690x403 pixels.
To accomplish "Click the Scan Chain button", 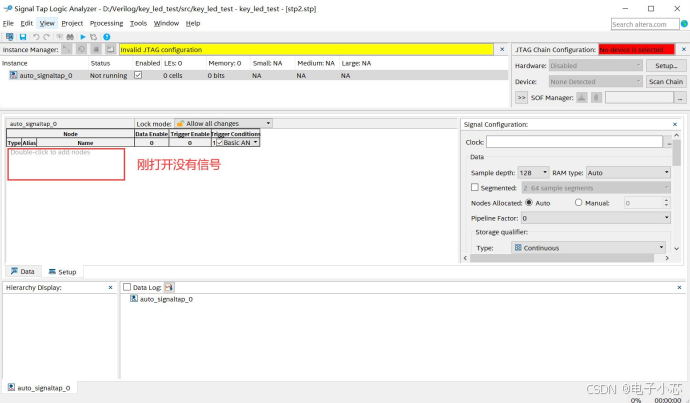I will pos(666,81).
